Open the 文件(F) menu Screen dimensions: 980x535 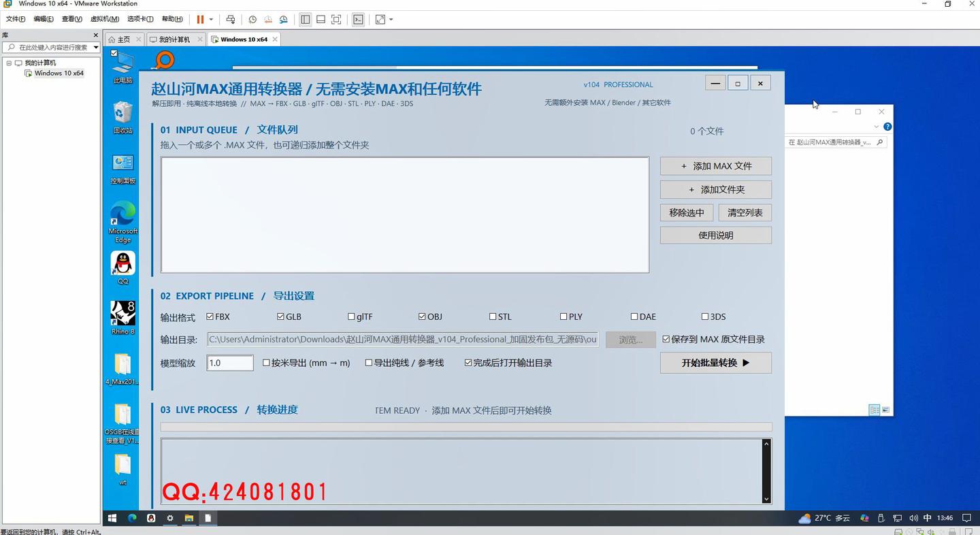[16, 19]
